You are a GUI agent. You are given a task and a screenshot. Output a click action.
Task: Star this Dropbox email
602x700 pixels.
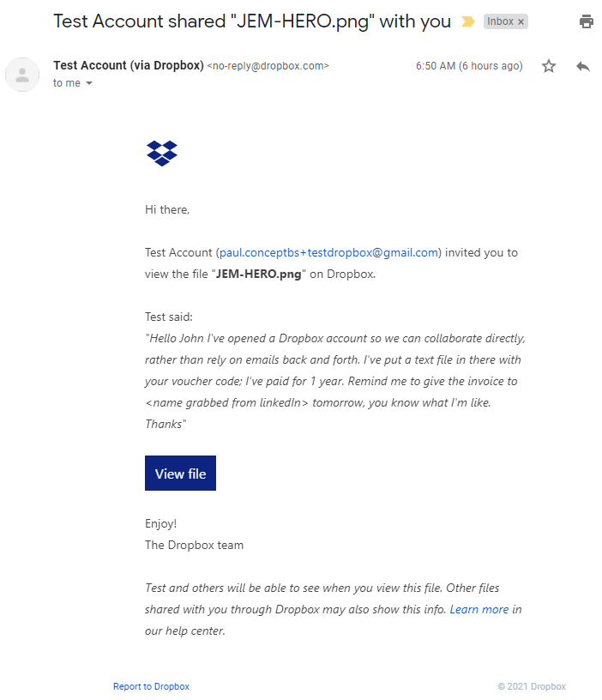click(549, 66)
